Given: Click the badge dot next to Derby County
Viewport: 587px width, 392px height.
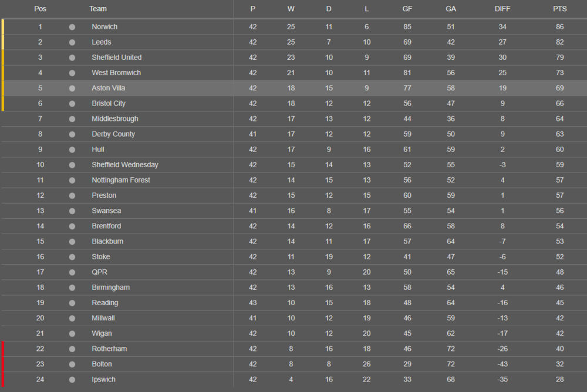Looking at the screenshot, I should 72,134.
